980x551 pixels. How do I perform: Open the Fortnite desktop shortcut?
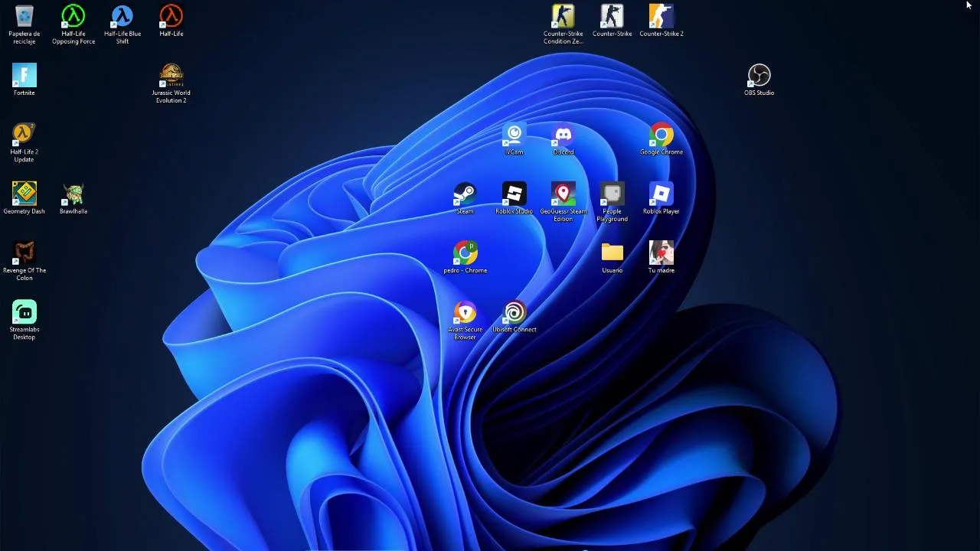(24, 75)
